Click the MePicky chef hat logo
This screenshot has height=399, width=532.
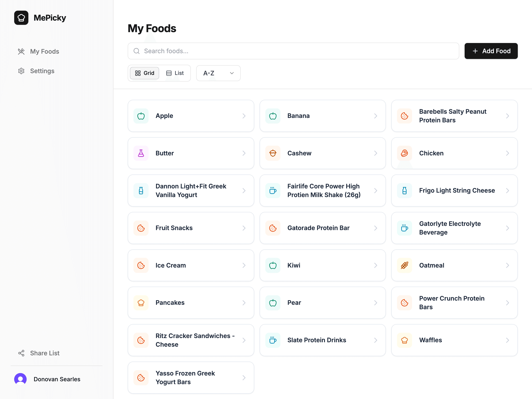[21, 18]
